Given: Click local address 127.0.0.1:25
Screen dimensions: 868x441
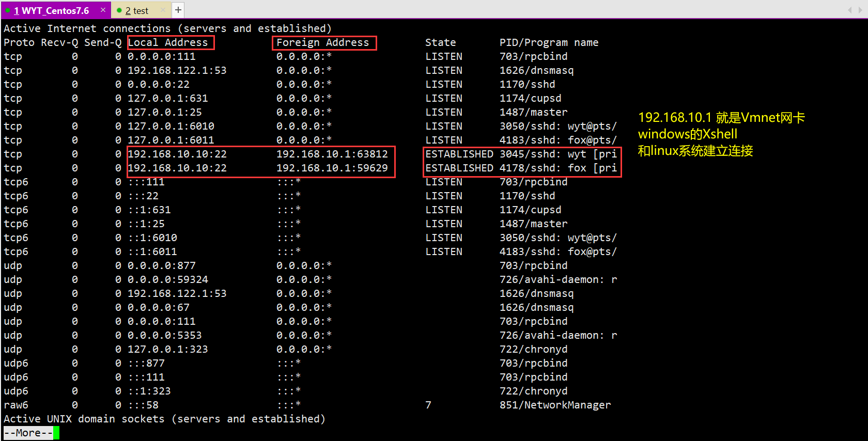Looking at the screenshot, I should click(x=165, y=112).
